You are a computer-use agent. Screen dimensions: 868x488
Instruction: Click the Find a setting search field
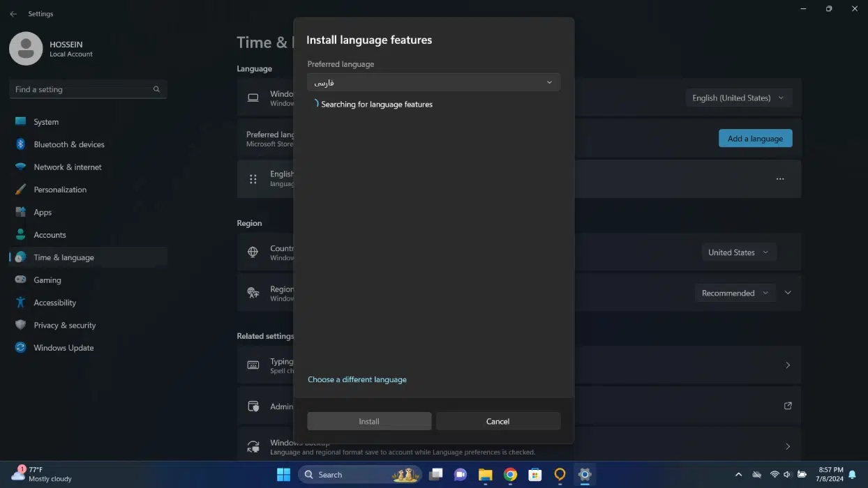pyautogui.click(x=80, y=89)
